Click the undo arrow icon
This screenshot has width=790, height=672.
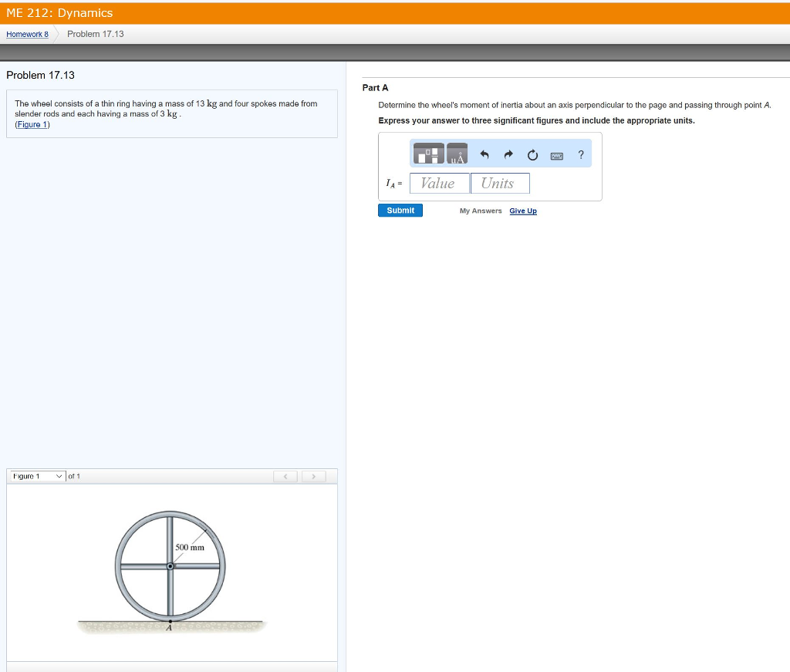[484, 155]
